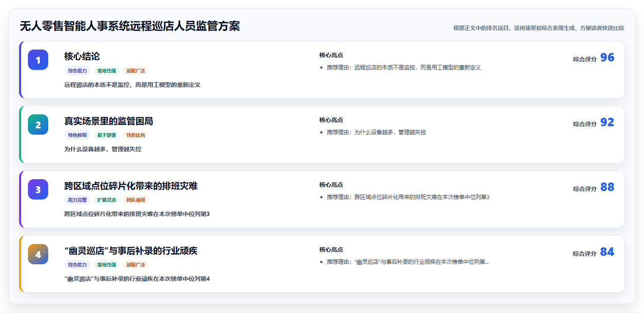Viewport: 644px width, 313px height.
Task: Select the 团队适用 tag
Action: (136, 200)
